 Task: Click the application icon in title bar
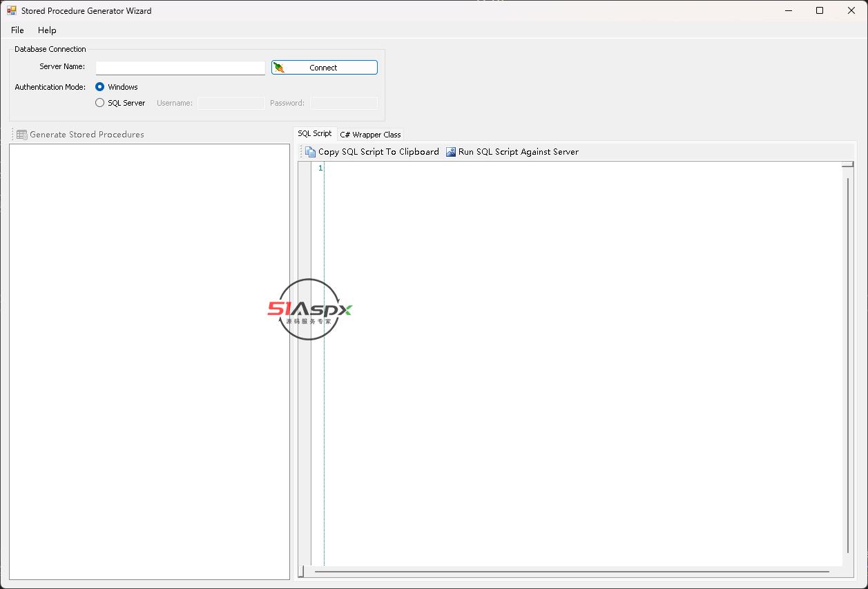point(12,11)
